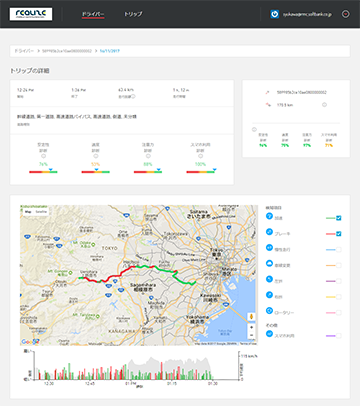Click the blue user avatar icon
Viewport: 360px width, 406px height.
pos(274,14)
